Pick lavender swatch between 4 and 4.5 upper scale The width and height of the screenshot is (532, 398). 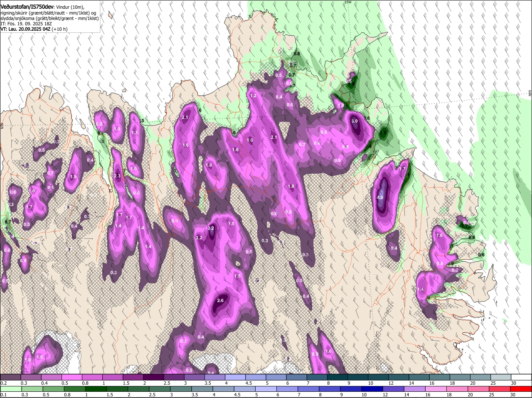click(235, 377)
